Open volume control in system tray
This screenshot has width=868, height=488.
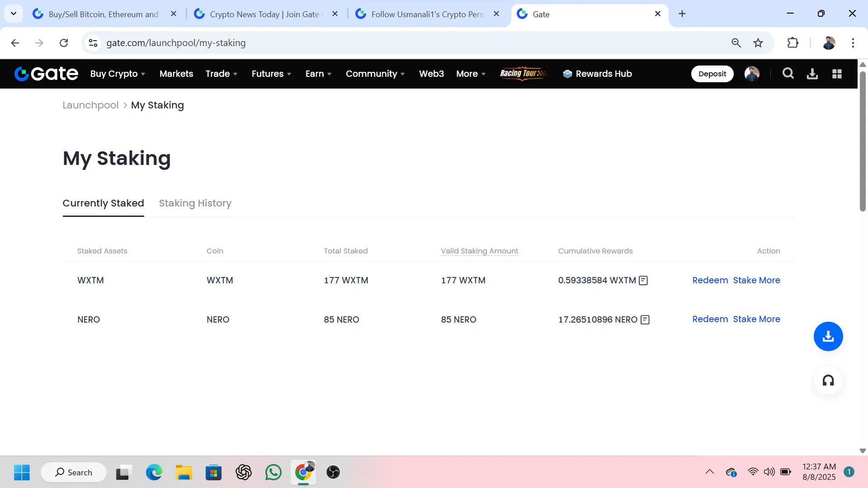[769, 472]
